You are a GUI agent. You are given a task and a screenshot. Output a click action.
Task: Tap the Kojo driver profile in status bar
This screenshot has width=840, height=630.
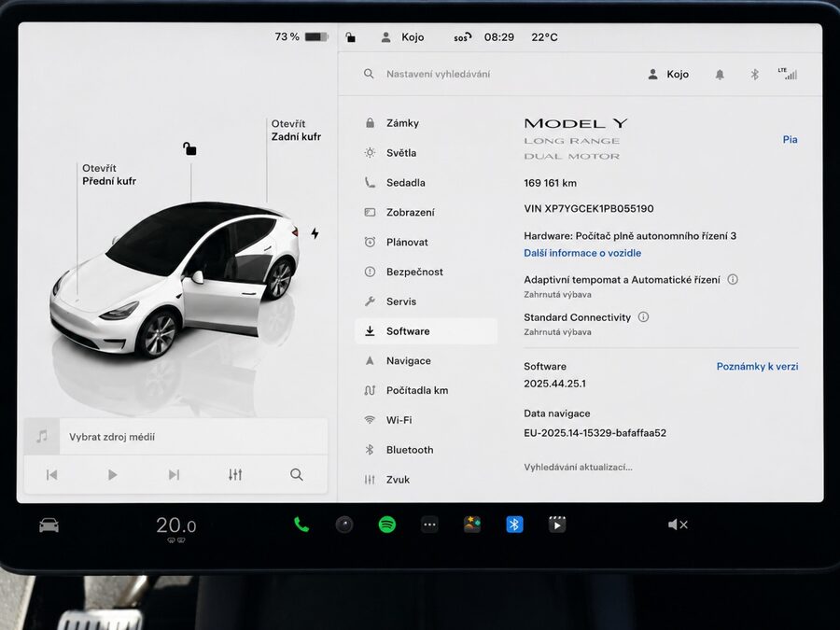(x=402, y=37)
